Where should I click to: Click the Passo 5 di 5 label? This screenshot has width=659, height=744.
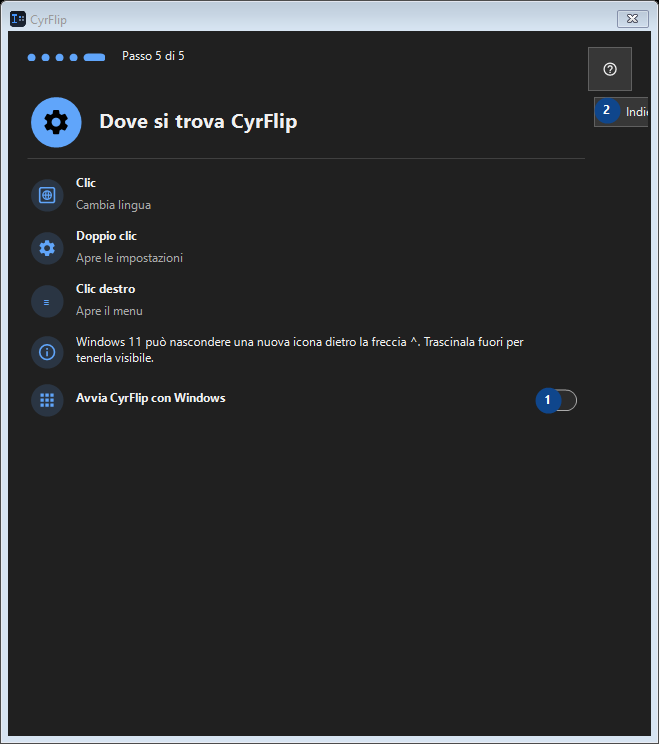click(153, 56)
